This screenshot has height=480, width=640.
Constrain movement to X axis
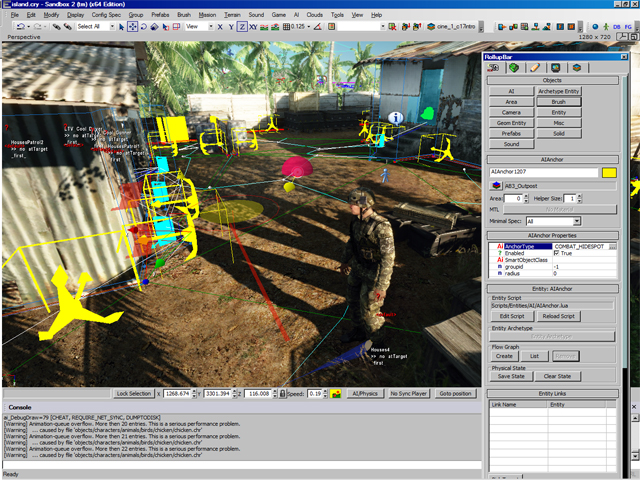point(220,27)
